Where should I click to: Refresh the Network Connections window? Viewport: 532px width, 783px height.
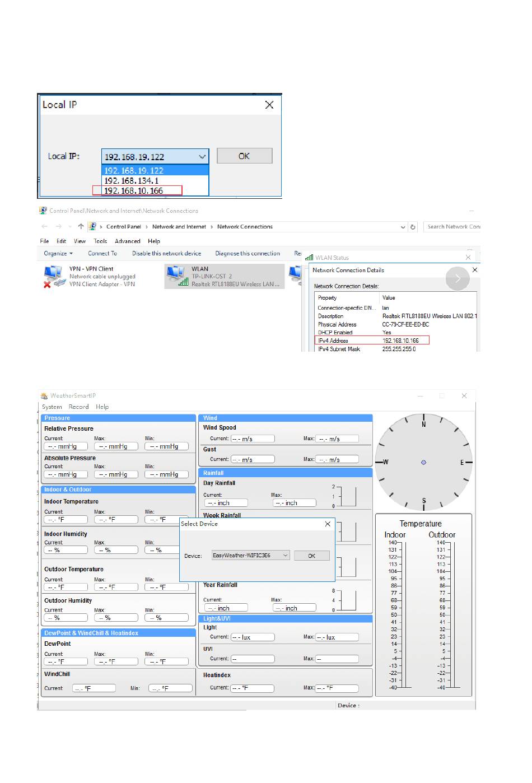tap(413, 227)
